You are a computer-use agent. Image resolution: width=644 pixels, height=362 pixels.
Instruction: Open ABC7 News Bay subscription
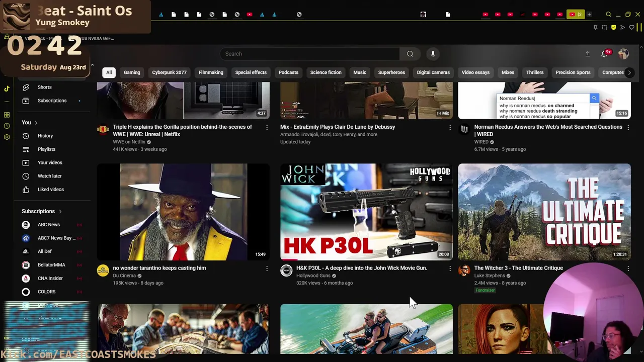coord(52,238)
